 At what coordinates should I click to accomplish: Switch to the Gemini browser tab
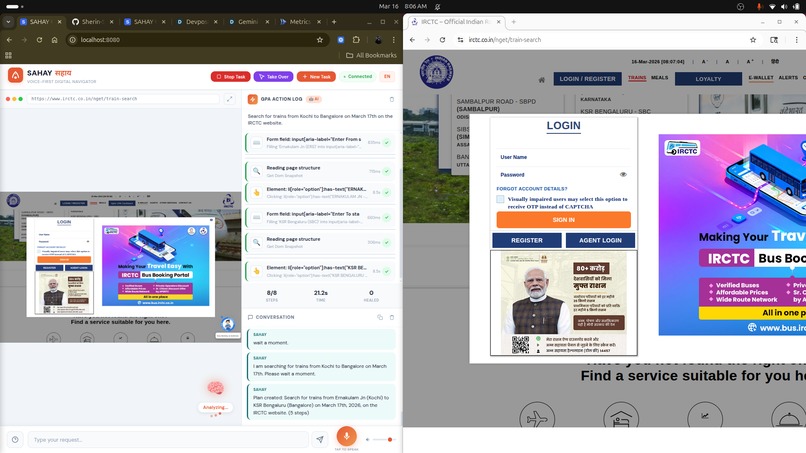click(248, 22)
